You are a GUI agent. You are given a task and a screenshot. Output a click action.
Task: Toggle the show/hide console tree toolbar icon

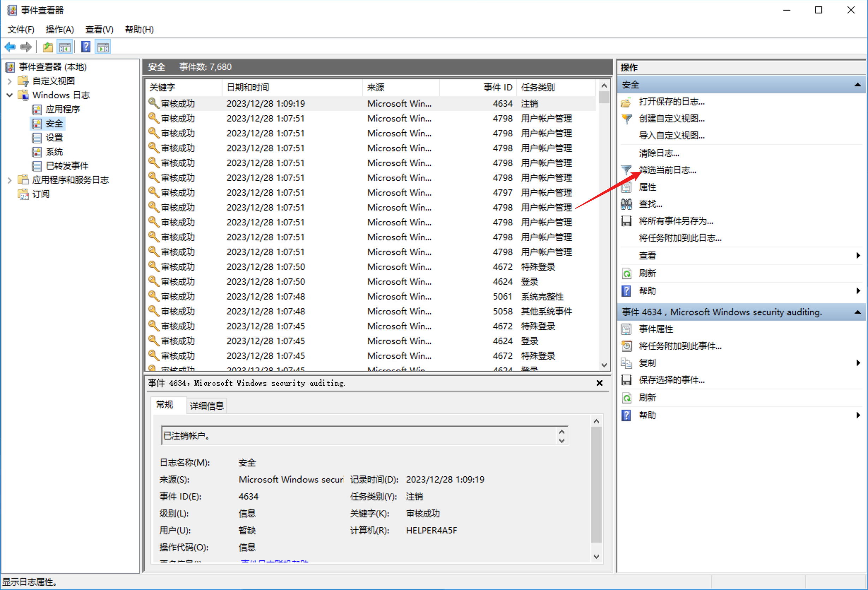click(65, 47)
